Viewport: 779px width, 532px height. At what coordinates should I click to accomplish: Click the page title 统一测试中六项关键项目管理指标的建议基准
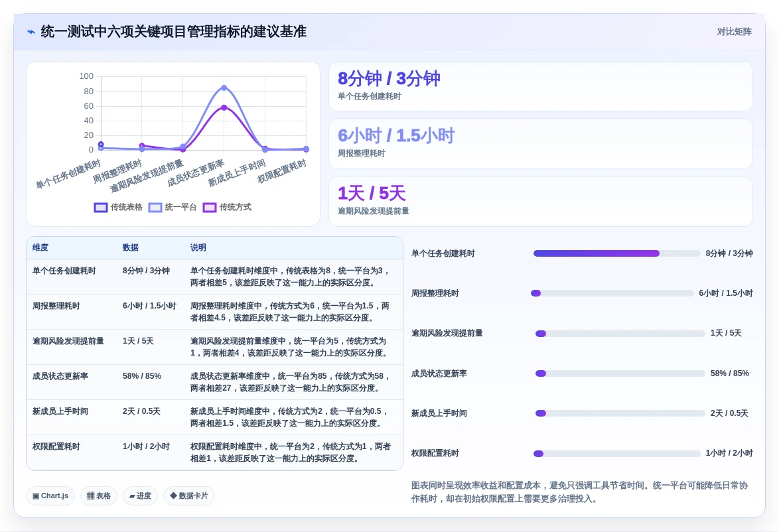point(173,32)
